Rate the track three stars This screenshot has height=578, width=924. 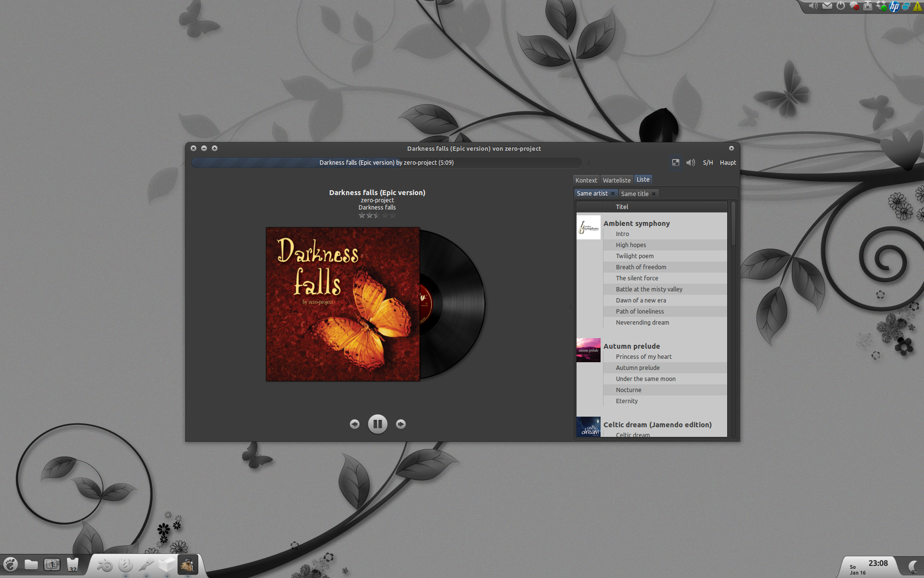pyautogui.click(x=377, y=215)
